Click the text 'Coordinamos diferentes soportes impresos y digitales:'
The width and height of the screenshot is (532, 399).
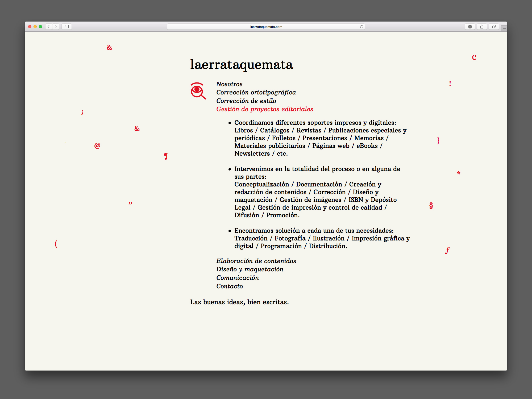pyautogui.click(x=315, y=123)
